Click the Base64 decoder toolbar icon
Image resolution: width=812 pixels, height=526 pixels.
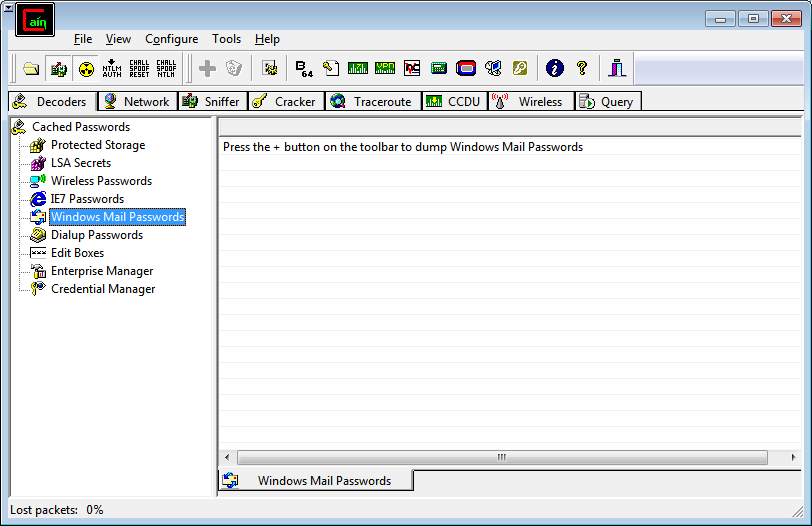pyautogui.click(x=305, y=69)
